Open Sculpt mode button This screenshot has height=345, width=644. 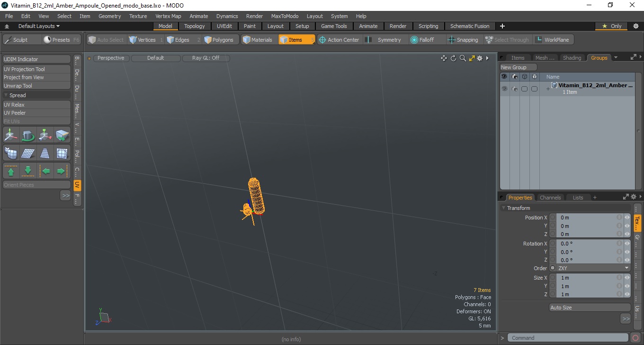pos(22,40)
